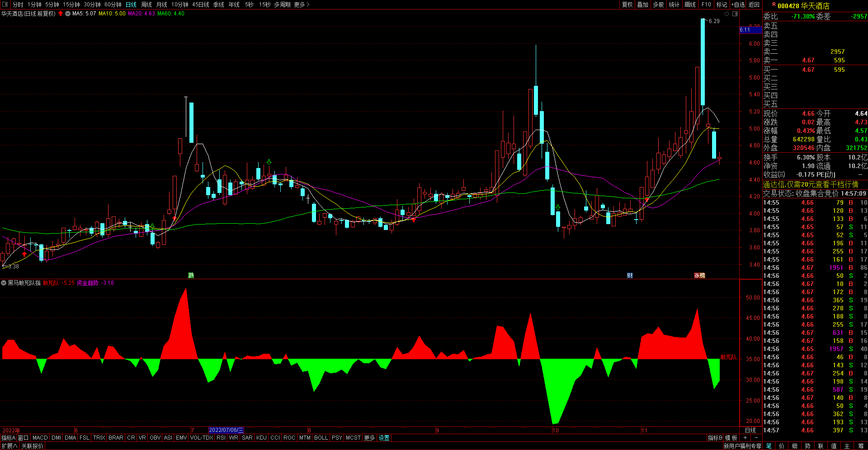Image resolution: width=868 pixels, height=450 pixels.
Task: Click the 财 marker below the chart
Action: (630, 275)
